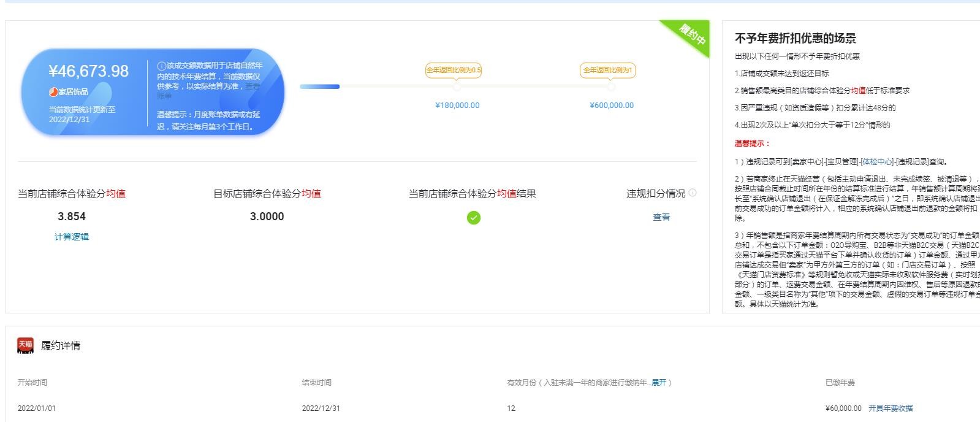Screen dimensions: 980x422
Task: Click the 当前店铺综合体验分均值结果 label
Action: pyautogui.click(x=473, y=193)
